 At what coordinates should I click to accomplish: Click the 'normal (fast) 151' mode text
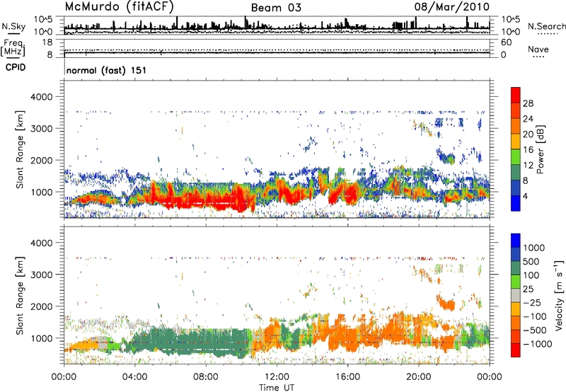pos(106,70)
